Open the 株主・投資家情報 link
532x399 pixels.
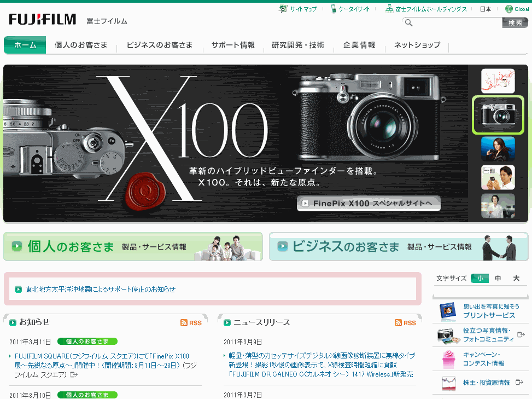(486, 383)
